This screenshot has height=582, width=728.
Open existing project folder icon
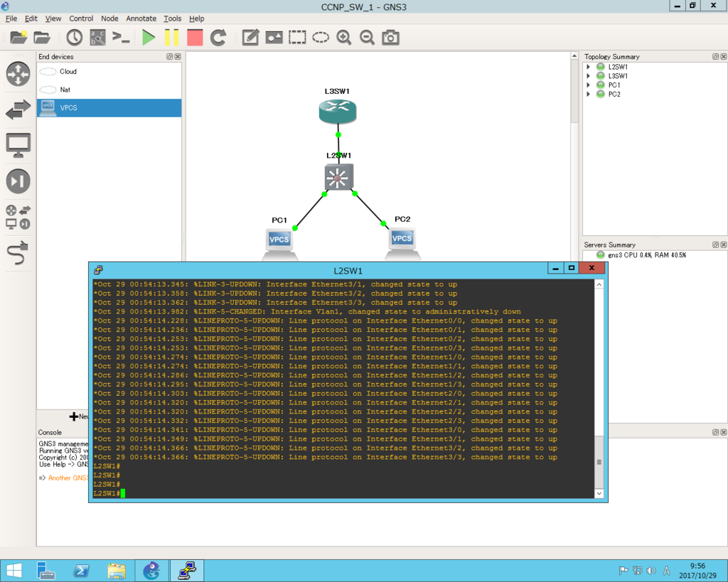tap(42, 37)
